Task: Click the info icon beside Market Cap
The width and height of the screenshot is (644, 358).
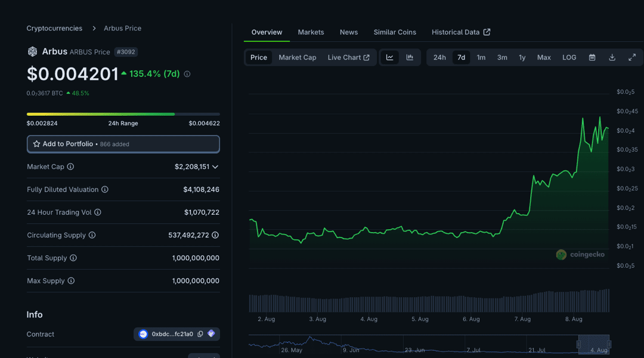Action: pyautogui.click(x=70, y=167)
